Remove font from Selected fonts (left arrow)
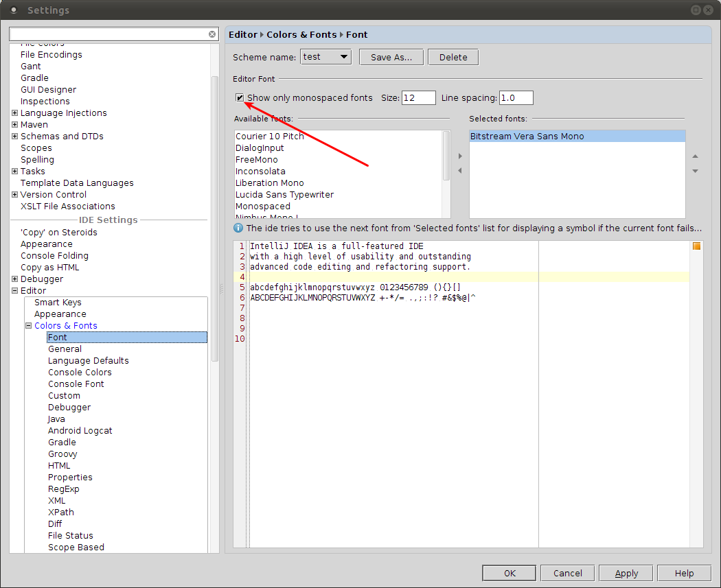 click(x=460, y=170)
